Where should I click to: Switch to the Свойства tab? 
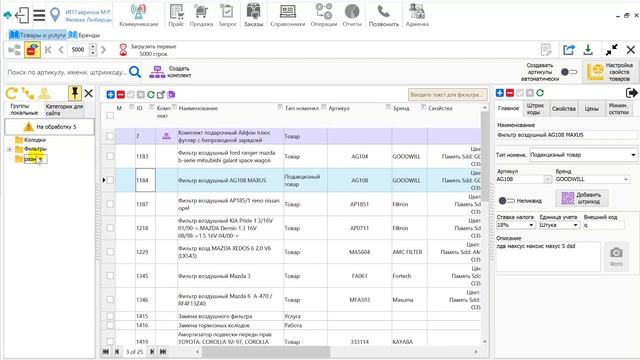pos(564,109)
